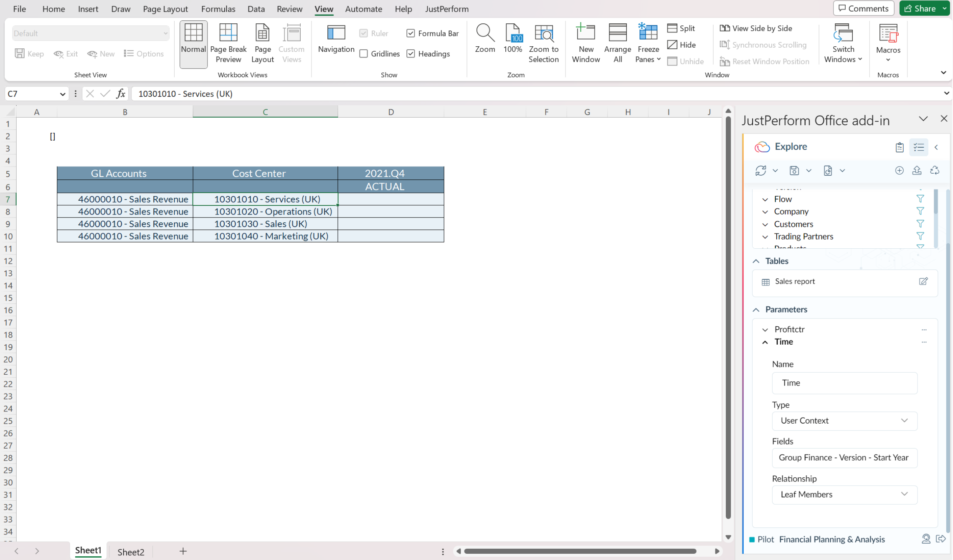Switch to the JustPerform ribbon tab

(x=446, y=9)
